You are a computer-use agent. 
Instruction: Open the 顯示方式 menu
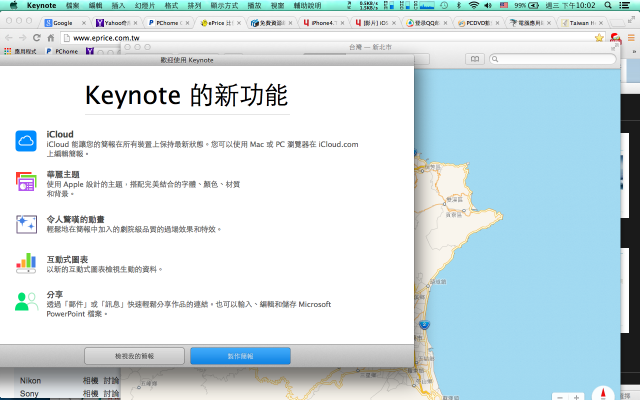[x=224, y=5]
